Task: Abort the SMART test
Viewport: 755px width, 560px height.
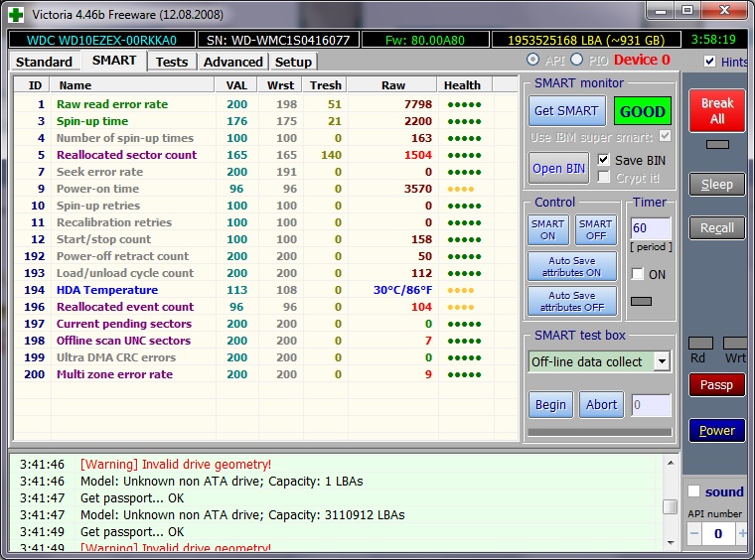Action: pos(601,404)
